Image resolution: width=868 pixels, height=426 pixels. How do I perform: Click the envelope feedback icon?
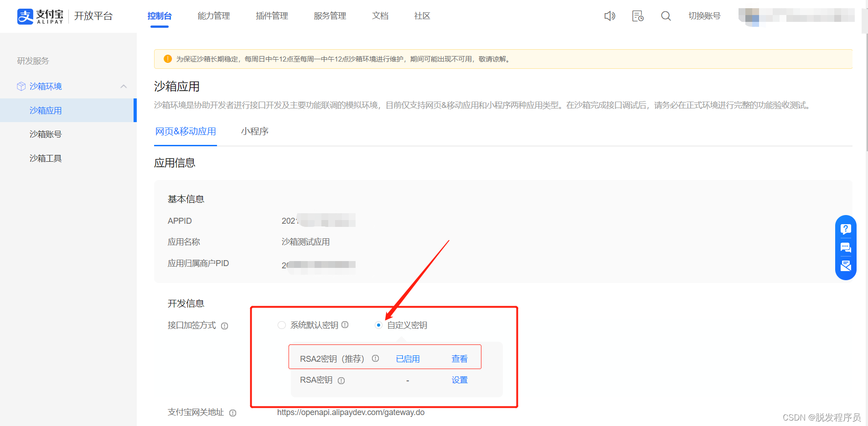[x=846, y=266]
